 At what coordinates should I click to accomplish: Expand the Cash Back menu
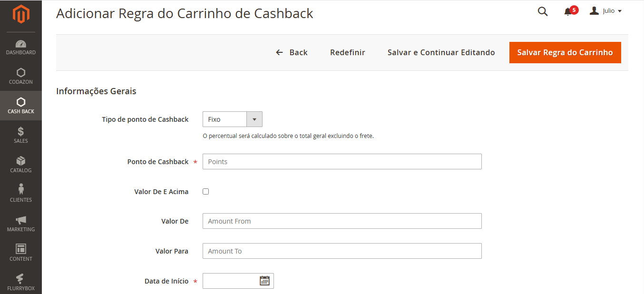[x=20, y=106]
